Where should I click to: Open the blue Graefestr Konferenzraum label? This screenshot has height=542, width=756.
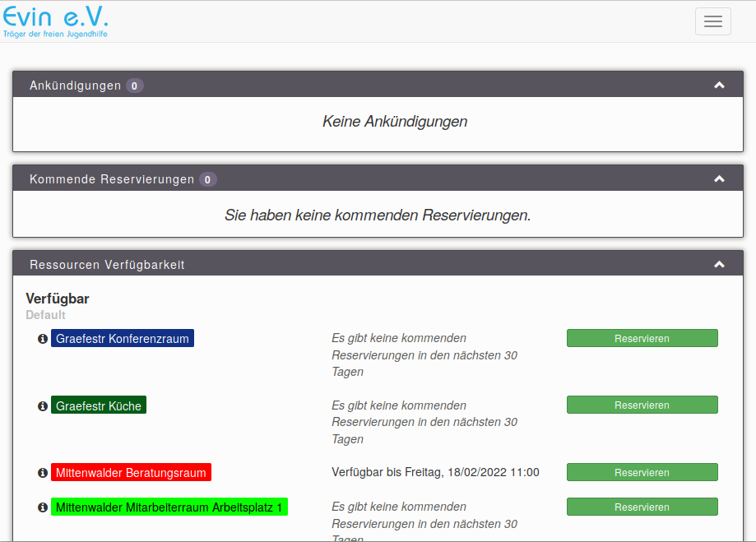(x=123, y=339)
